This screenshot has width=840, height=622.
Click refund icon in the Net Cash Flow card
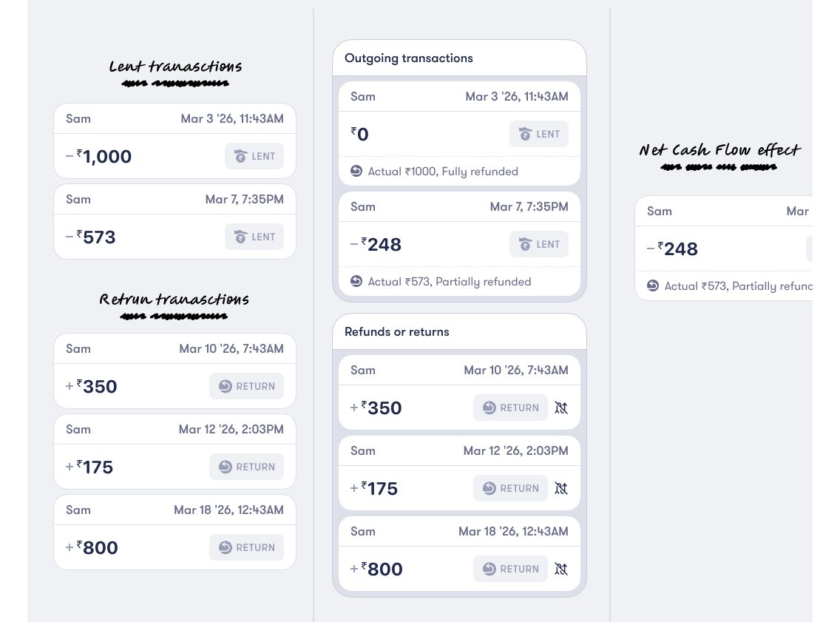point(653,285)
